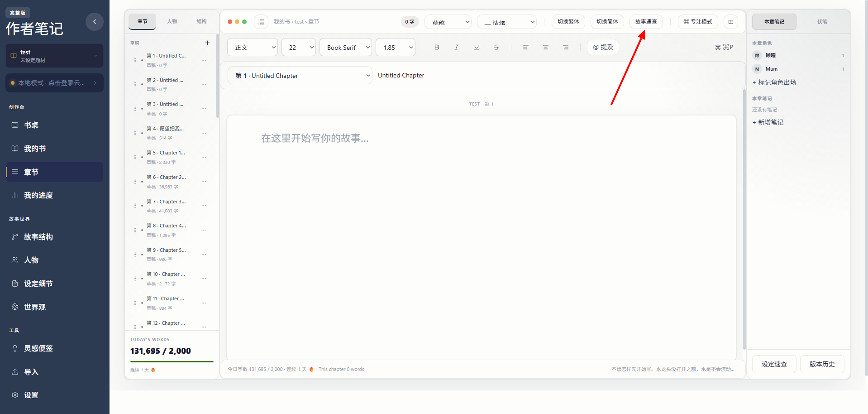Click the 故事速查 button

coord(646,22)
